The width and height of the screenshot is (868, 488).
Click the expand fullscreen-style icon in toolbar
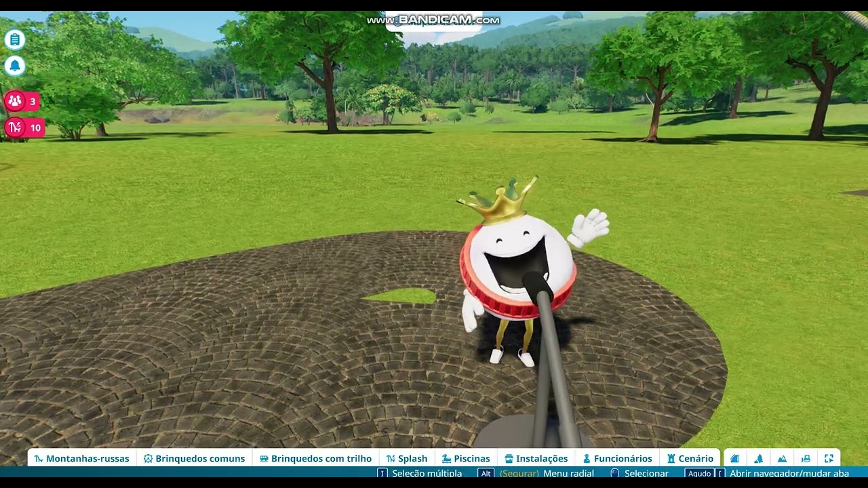coord(829,459)
